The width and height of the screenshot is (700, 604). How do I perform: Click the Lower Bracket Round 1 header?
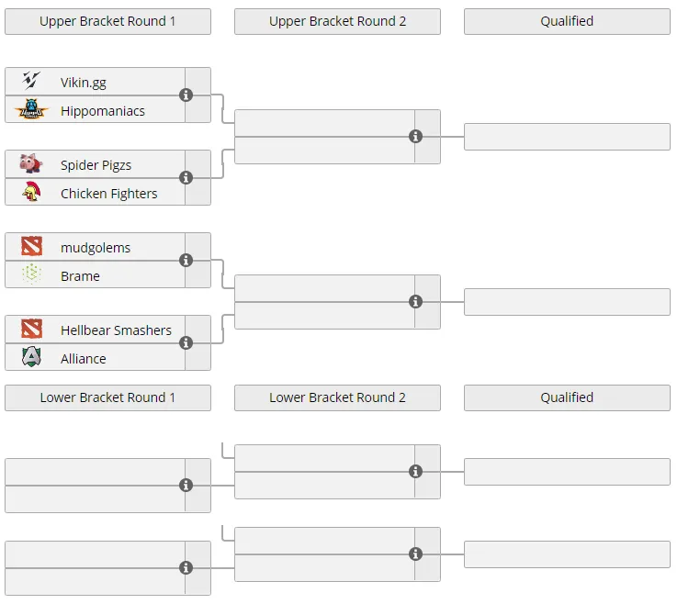click(107, 397)
